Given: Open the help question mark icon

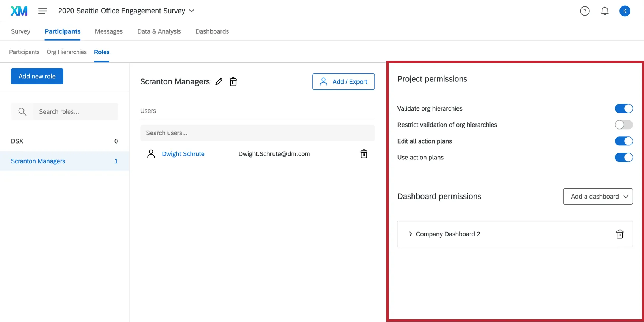Looking at the screenshot, I should click(585, 11).
